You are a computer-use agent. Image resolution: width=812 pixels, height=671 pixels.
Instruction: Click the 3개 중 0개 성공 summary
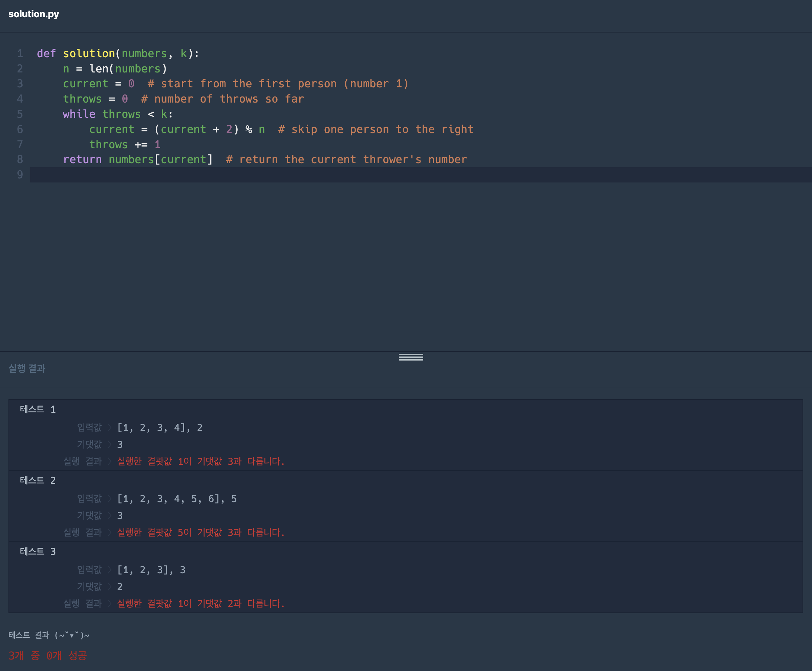(47, 655)
